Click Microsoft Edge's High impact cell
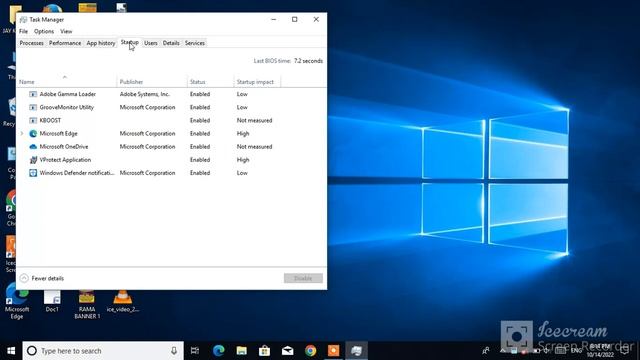The height and width of the screenshot is (360, 640). point(243,133)
